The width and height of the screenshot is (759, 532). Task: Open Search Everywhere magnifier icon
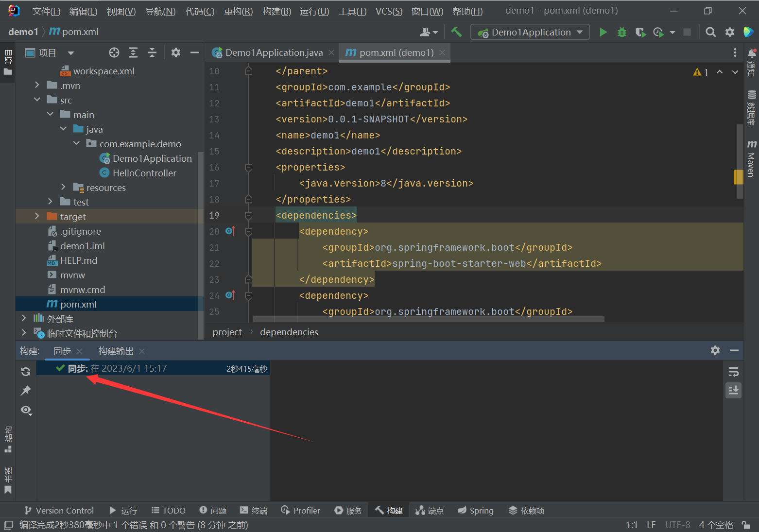click(710, 32)
